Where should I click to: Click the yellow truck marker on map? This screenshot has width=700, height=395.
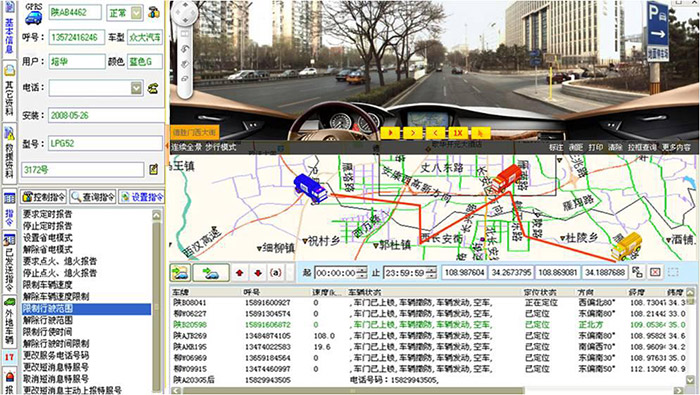[626, 246]
